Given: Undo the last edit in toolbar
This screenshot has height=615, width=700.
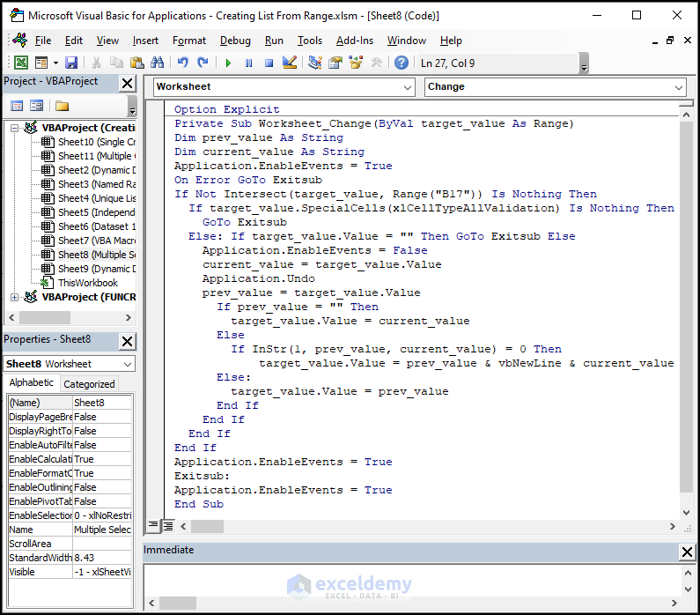Looking at the screenshot, I should [x=182, y=63].
